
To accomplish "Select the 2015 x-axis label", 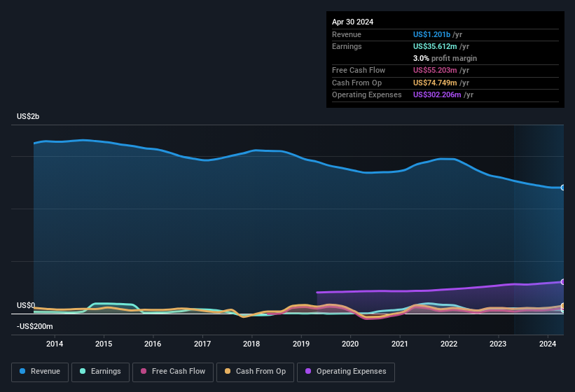I will pos(104,344).
